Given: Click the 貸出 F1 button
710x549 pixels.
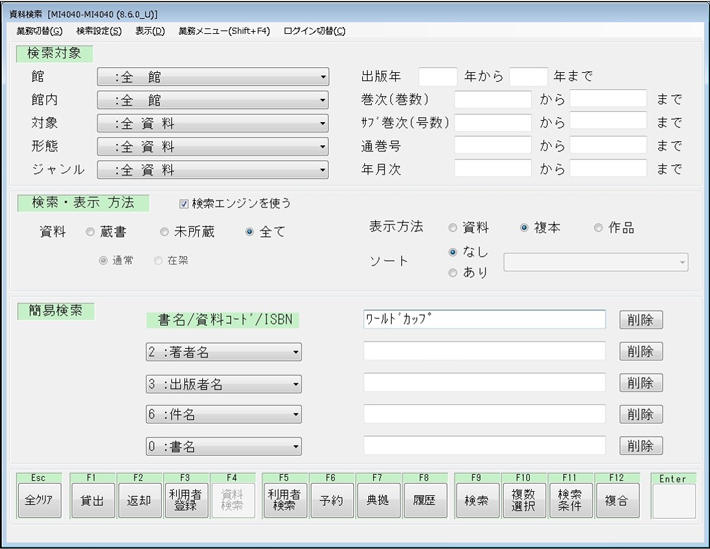Looking at the screenshot, I should pyautogui.click(x=93, y=501).
